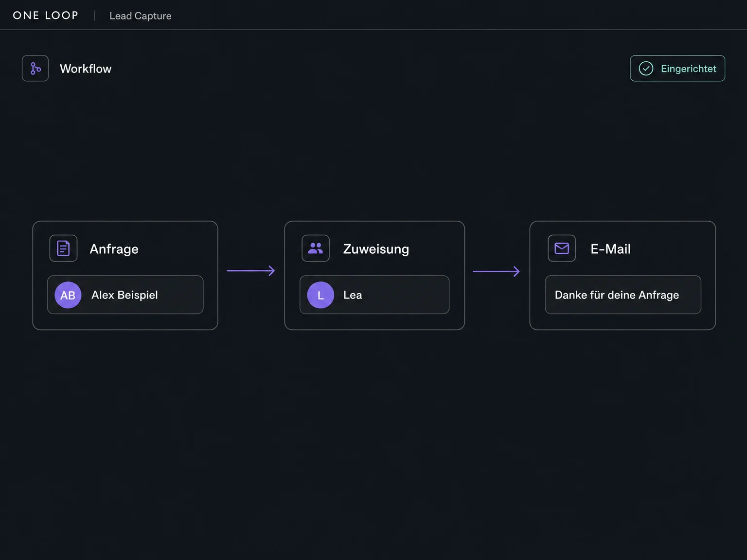Viewport: 747px width, 560px height.
Task: Click the Workflow heading
Action: [86, 69]
